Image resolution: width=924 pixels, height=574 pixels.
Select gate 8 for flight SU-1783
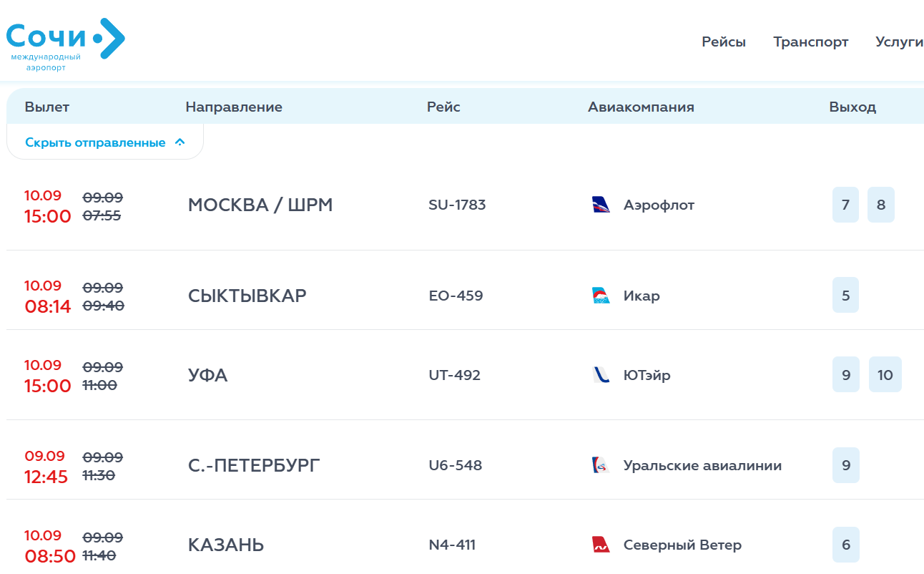(x=881, y=205)
